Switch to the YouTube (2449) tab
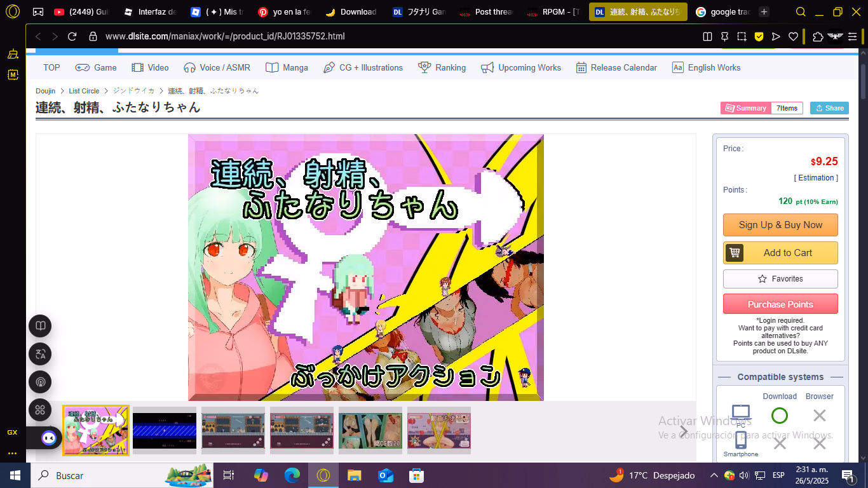 pyautogui.click(x=81, y=11)
